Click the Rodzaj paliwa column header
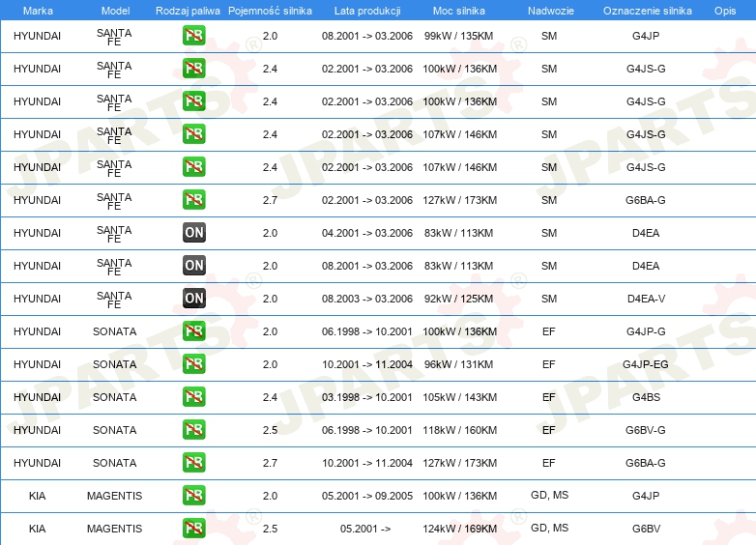Image resolution: width=756 pixels, height=545 pixels. [188, 11]
